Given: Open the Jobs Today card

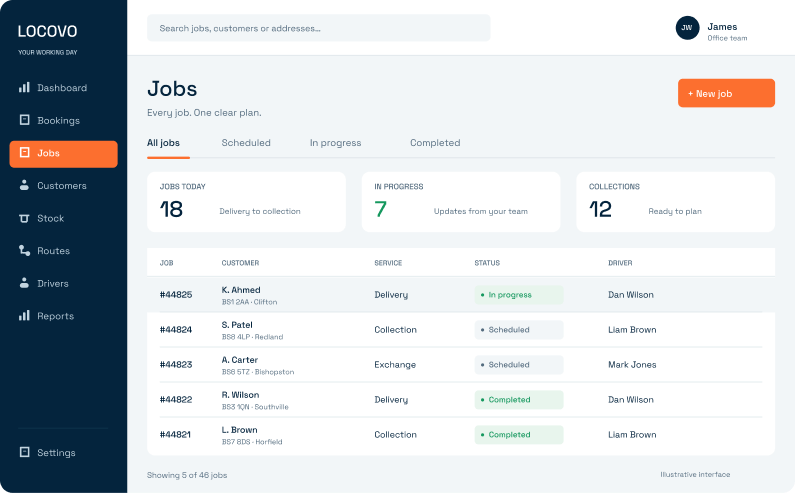Looking at the screenshot, I should pos(246,202).
